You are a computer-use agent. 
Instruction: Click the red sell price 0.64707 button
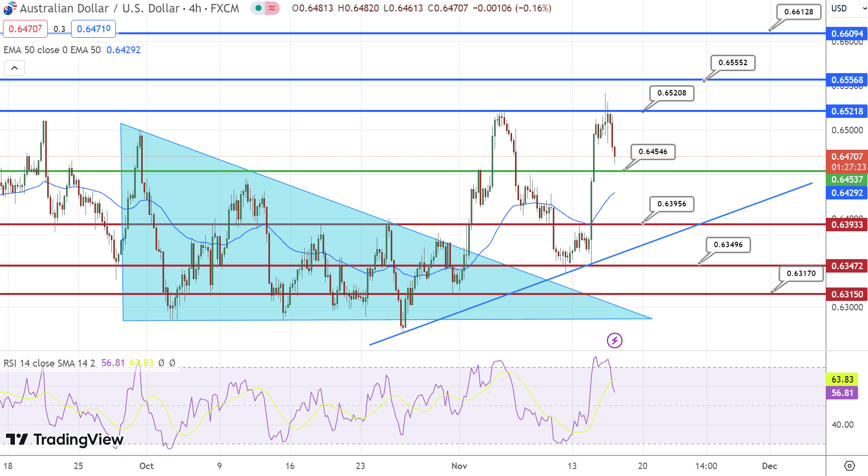tap(25, 29)
